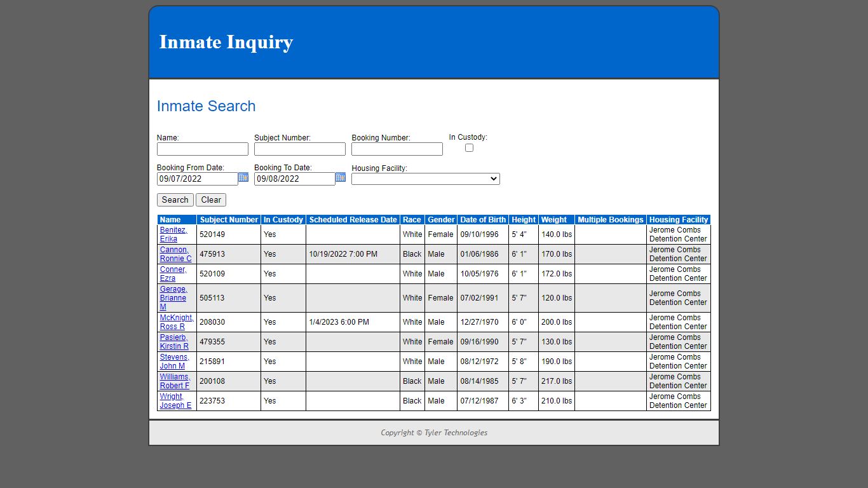Open the Conner, Ezra inmate record
The width and height of the screenshot is (868, 488).
point(173,274)
